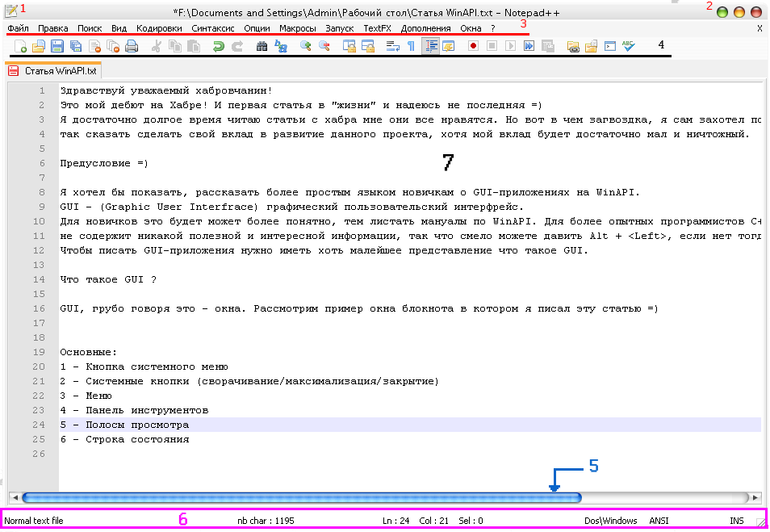Screen dimensions: 770x532
Task: Zoom in on the text
Action: [304, 46]
